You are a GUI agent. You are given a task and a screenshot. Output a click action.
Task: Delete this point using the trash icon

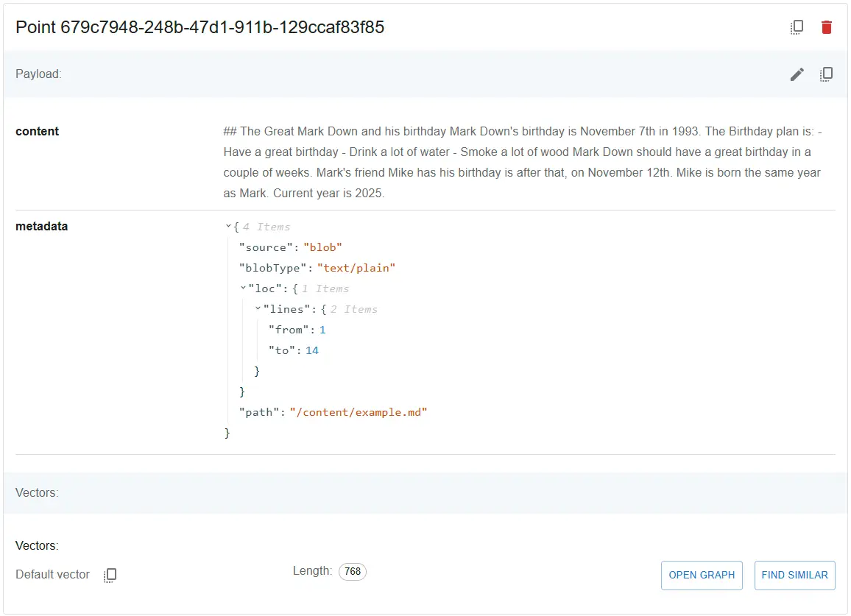(x=826, y=26)
